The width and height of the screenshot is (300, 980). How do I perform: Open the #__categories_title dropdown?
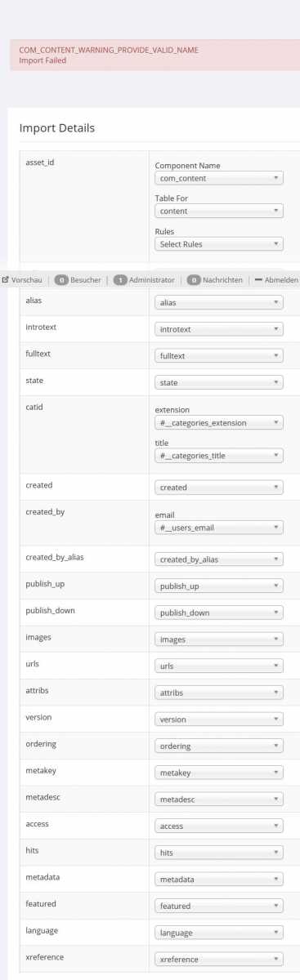219,456
